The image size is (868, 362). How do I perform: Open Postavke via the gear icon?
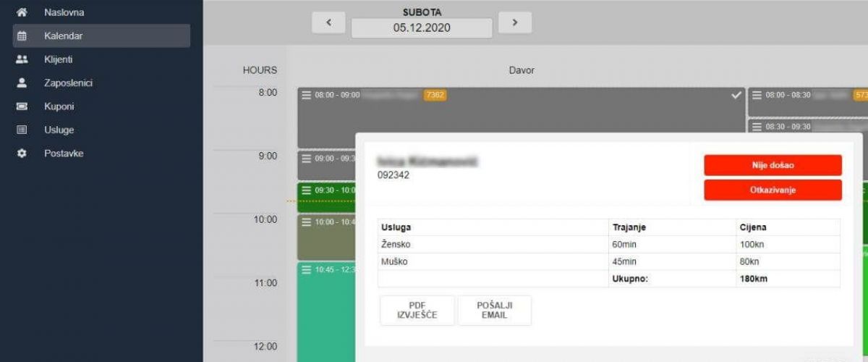[x=22, y=153]
